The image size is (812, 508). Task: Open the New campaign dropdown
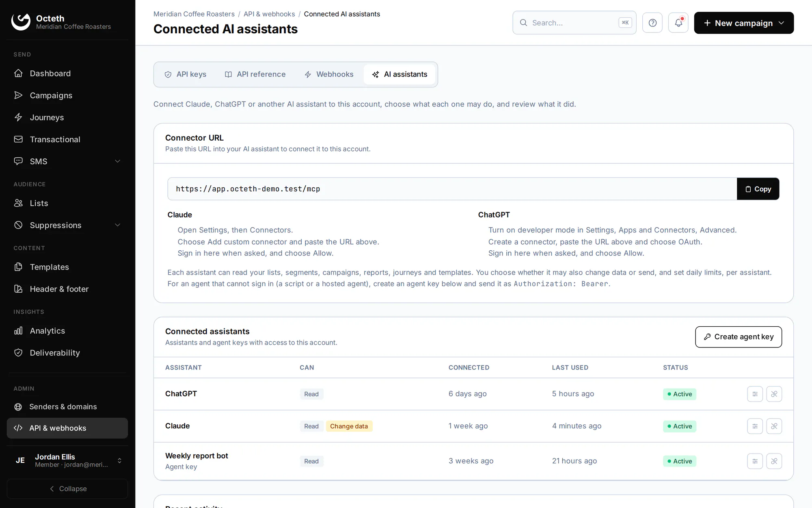coord(744,23)
